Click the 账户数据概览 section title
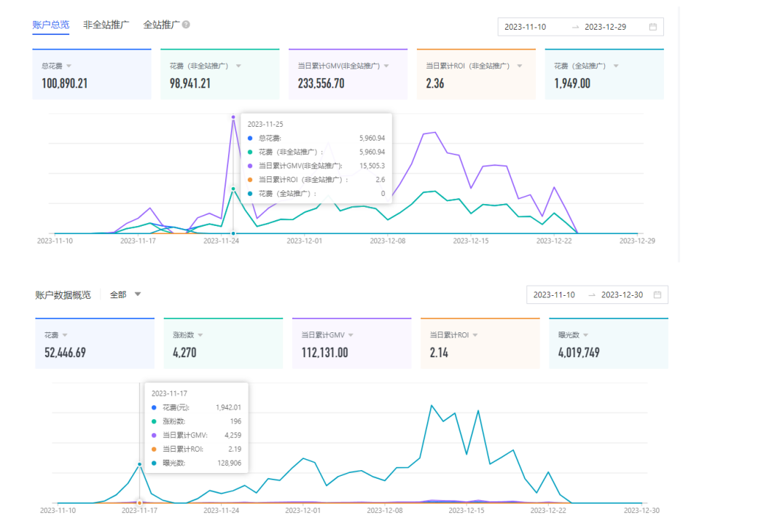Image resolution: width=761 pixels, height=532 pixels. [x=63, y=295]
